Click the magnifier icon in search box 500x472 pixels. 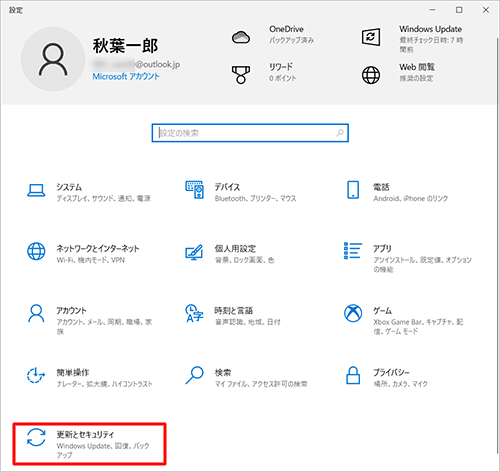pyautogui.click(x=340, y=133)
